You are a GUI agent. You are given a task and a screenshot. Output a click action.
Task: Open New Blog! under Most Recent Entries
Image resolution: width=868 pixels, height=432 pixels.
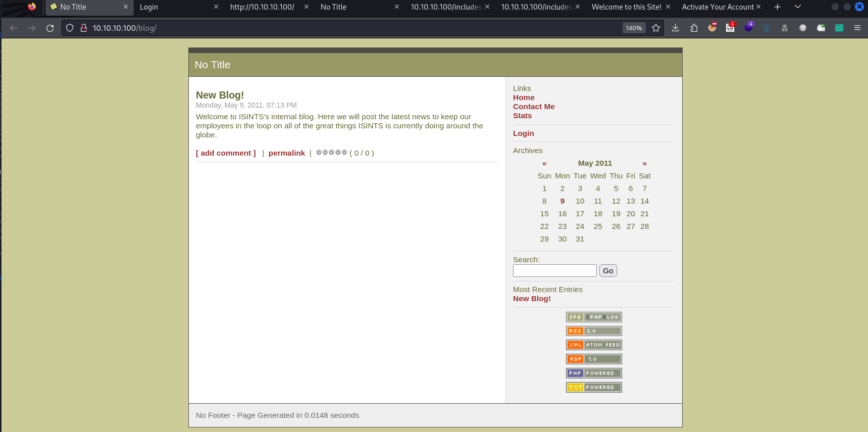(532, 299)
